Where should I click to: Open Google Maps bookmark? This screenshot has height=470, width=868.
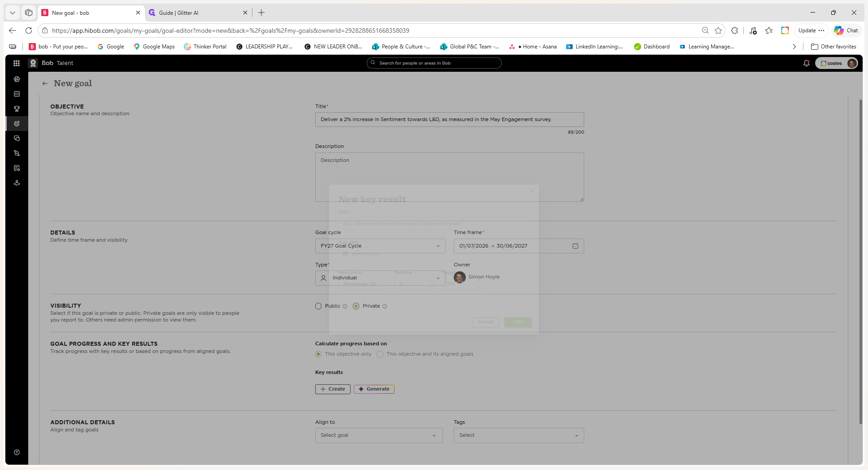pos(154,47)
